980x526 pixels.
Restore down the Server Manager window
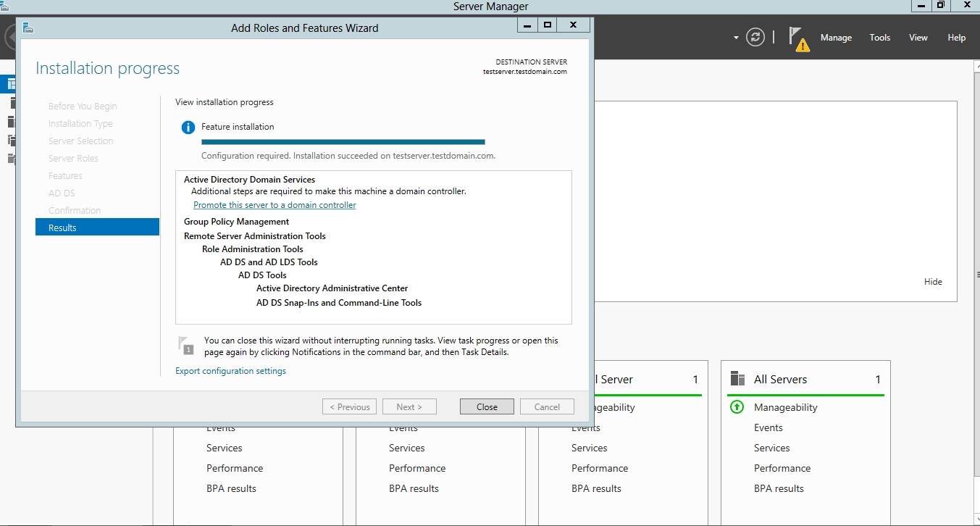pos(940,6)
